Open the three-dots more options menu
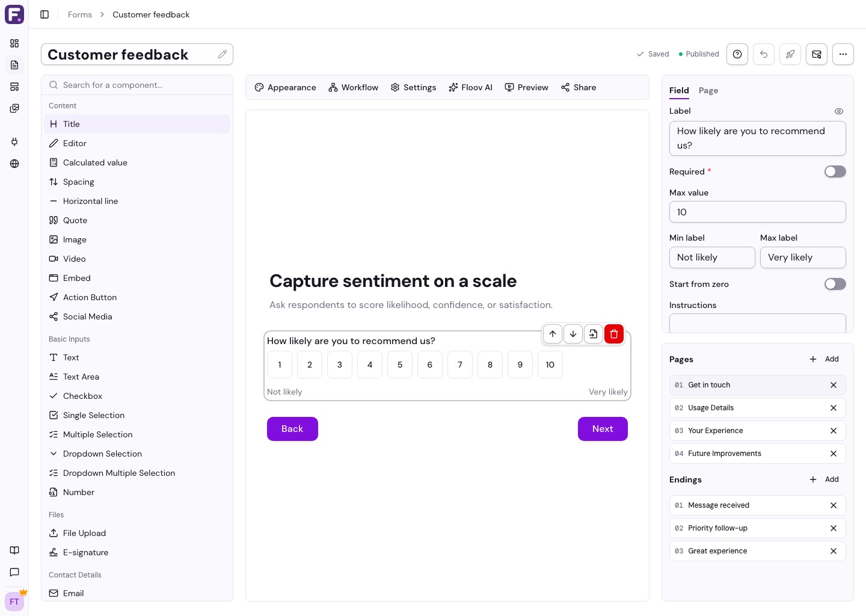The image size is (866, 616). [x=843, y=54]
